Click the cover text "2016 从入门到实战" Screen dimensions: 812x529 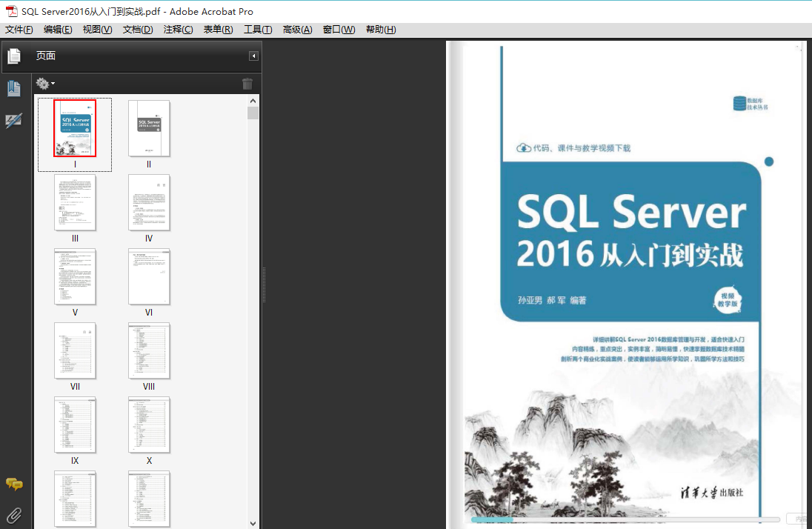630,254
